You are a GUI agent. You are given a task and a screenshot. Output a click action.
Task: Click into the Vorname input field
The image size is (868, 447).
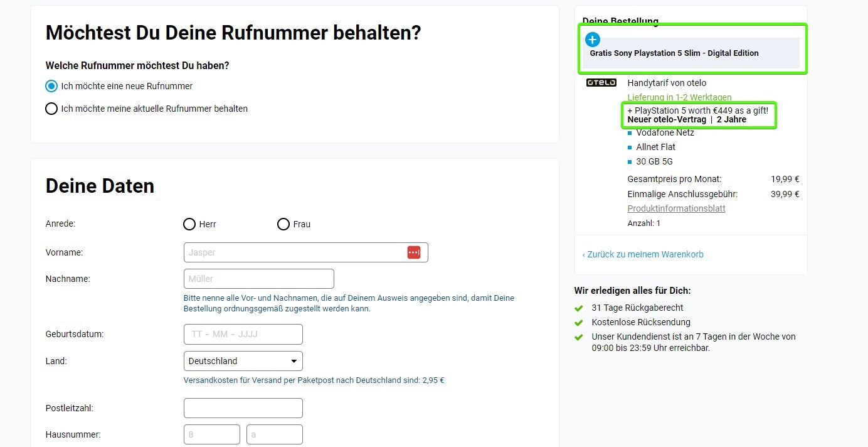tap(295, 252)
